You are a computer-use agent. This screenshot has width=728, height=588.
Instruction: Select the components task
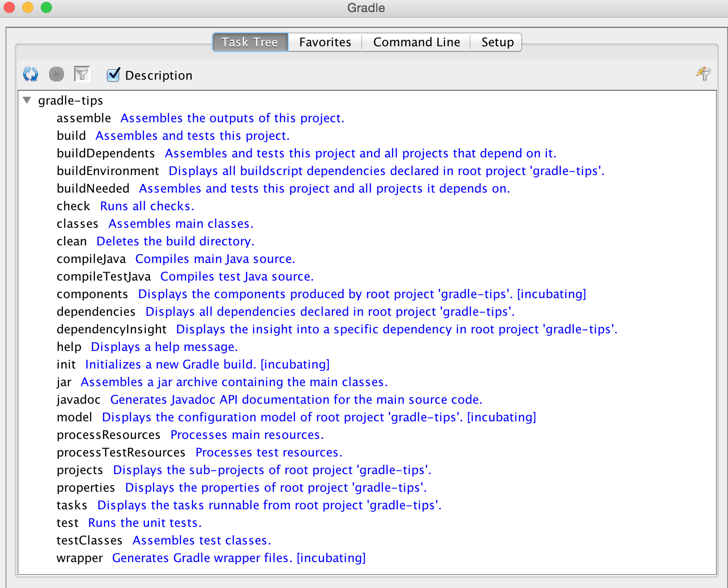321,294
